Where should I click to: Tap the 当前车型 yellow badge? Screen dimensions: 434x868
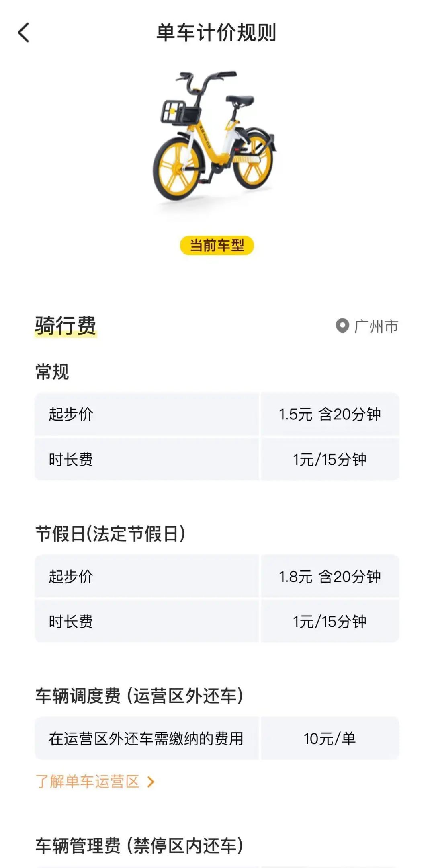[217, 245]
